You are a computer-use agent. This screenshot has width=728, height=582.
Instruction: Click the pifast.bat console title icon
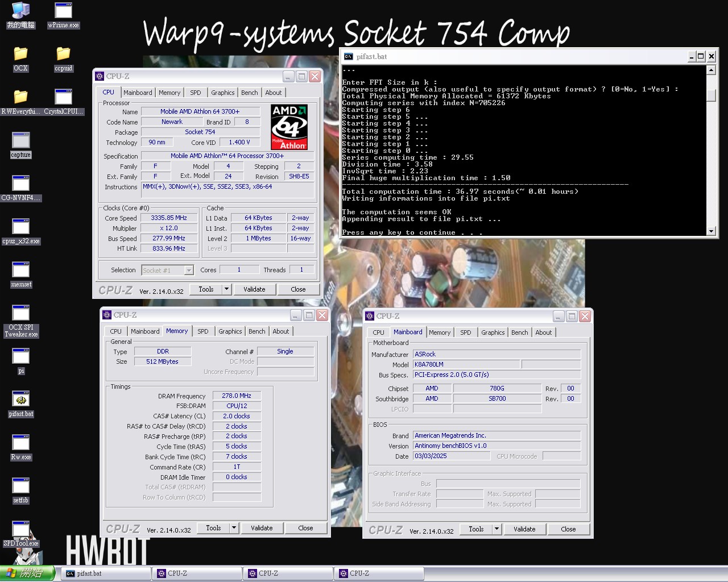[x=349, y=56]
